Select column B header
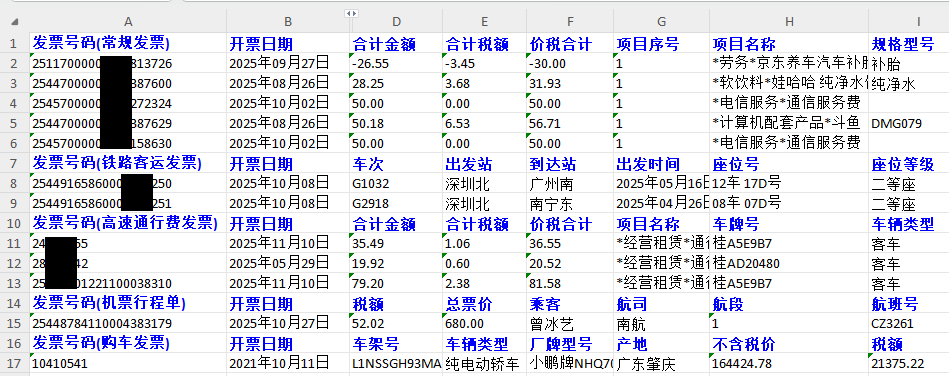 (x=288, y=22)
